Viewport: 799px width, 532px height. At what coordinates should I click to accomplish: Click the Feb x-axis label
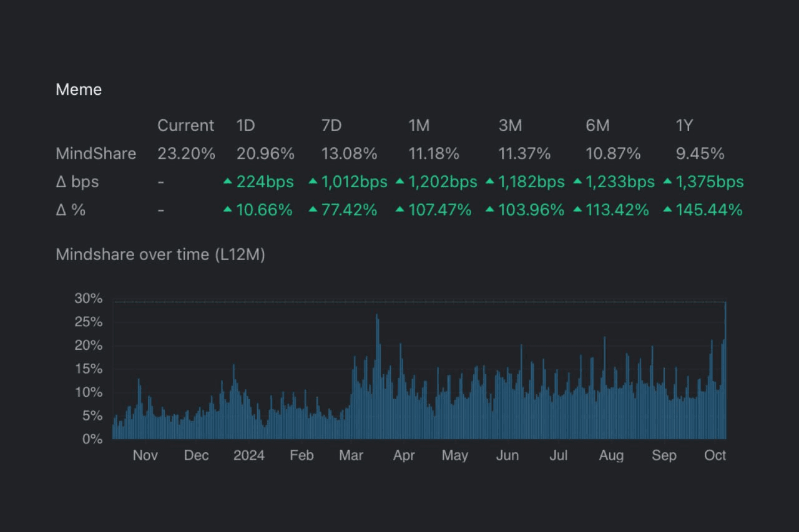(x=301, y=455)
